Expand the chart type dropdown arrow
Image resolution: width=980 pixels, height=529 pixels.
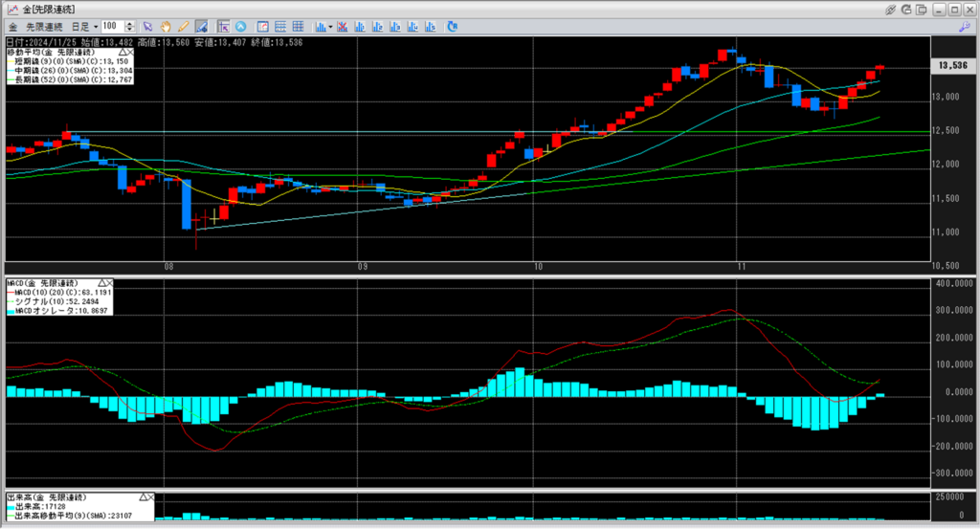click(x=329, y=26)
